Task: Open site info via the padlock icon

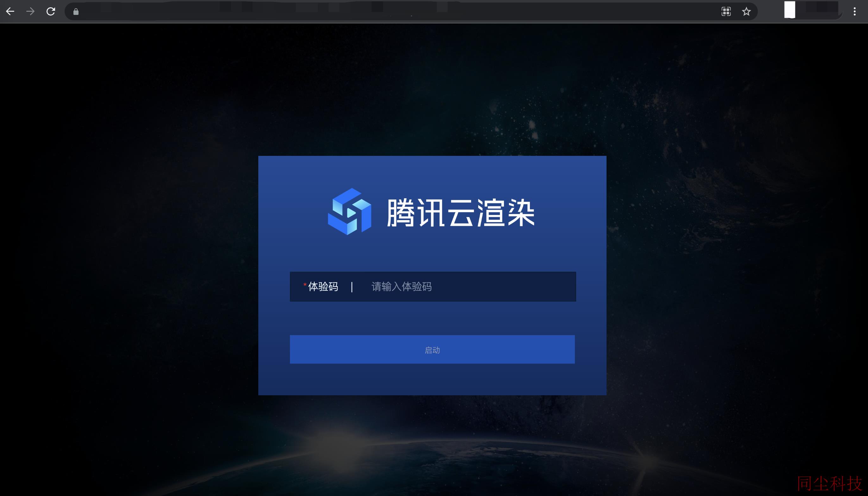Action: 76,12
